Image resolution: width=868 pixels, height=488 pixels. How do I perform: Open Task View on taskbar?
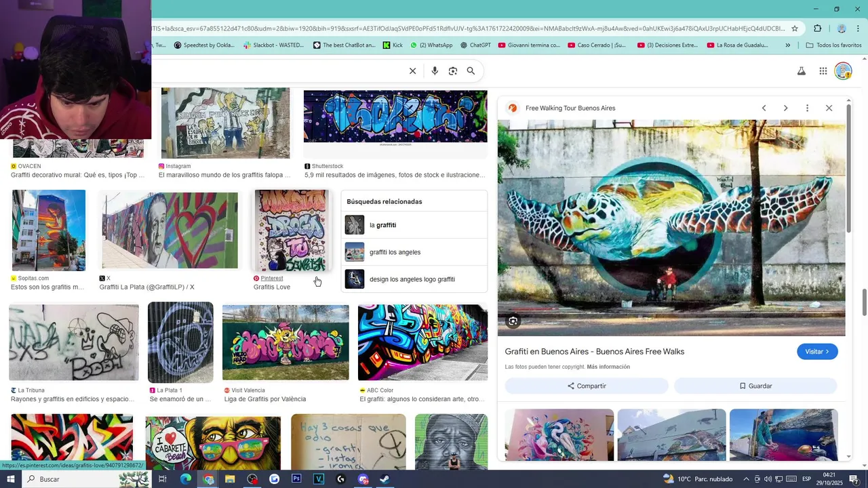(163, 479)
